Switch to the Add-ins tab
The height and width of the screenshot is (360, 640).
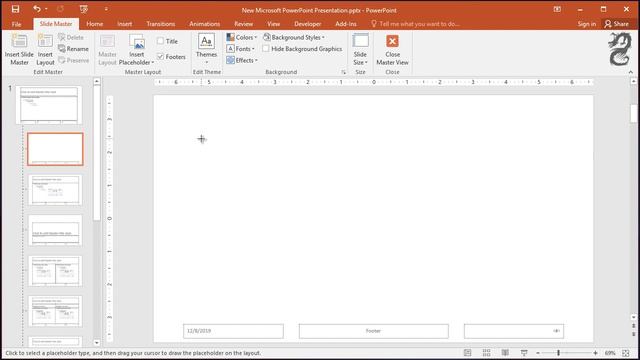pos(346,24)
